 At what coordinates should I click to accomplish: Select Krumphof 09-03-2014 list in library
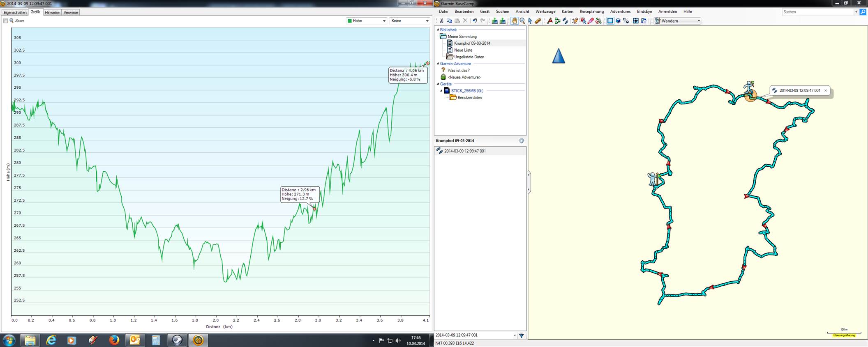472,43
